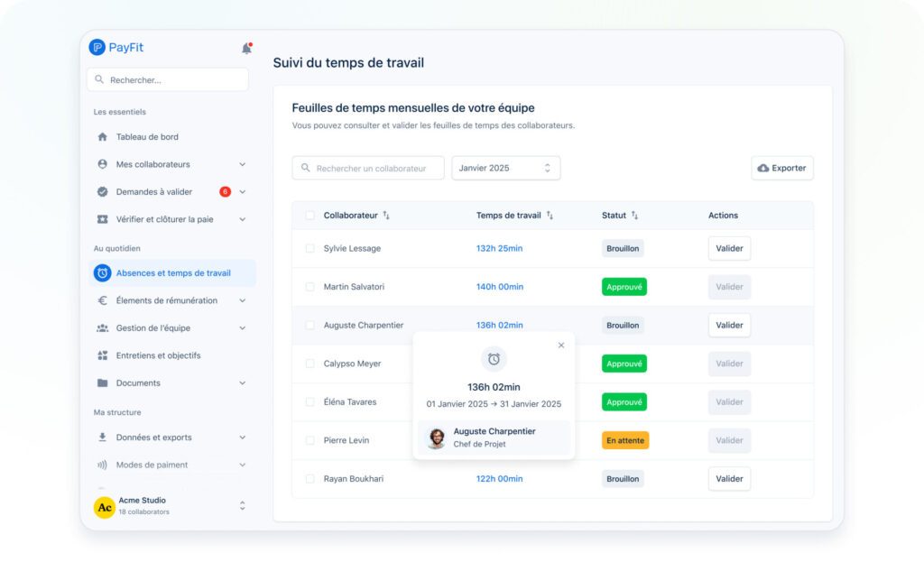Click the notification bell icon

pos(246,48)
